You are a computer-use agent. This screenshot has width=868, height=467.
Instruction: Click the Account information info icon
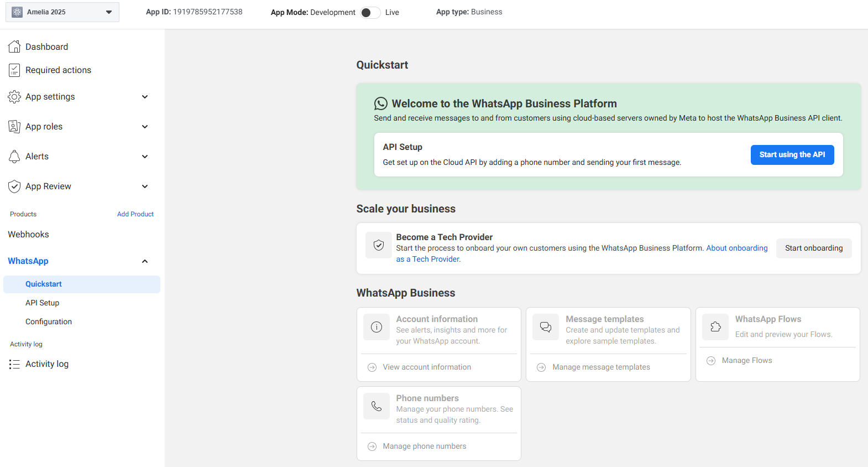377,327
